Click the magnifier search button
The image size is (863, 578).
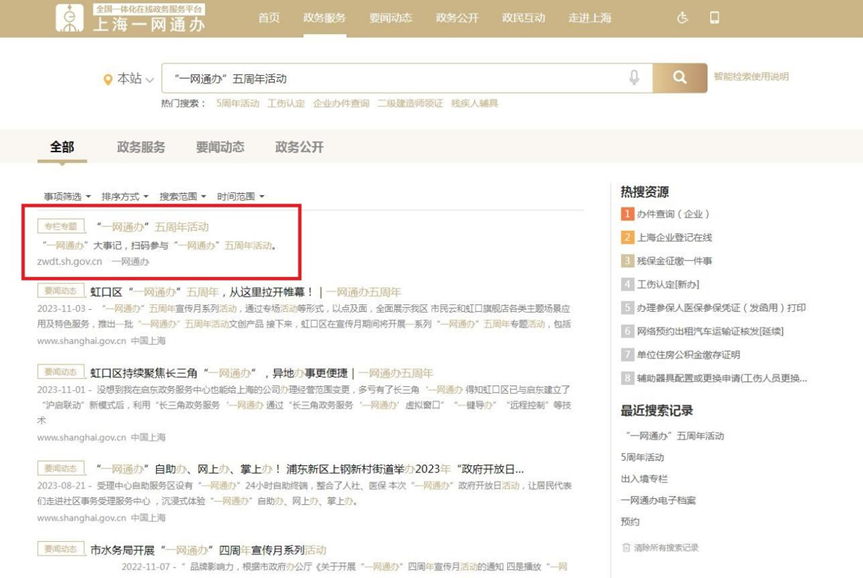tap(680, 78)
